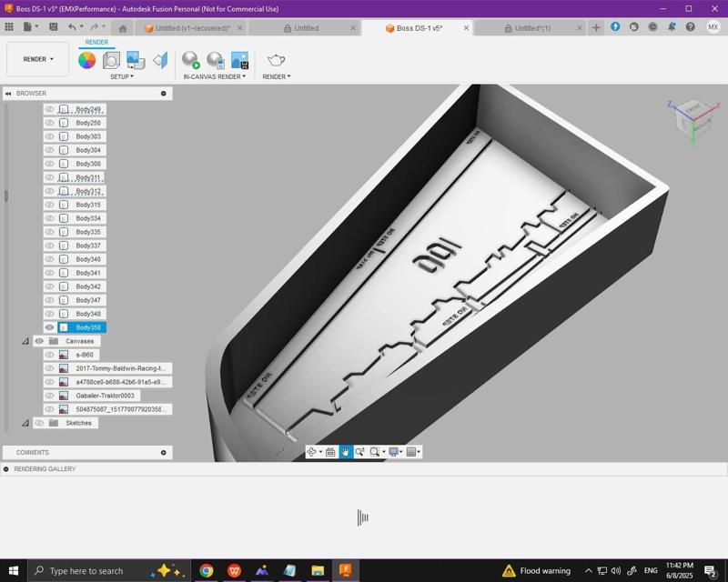Go to the Home tab icon

123,29
